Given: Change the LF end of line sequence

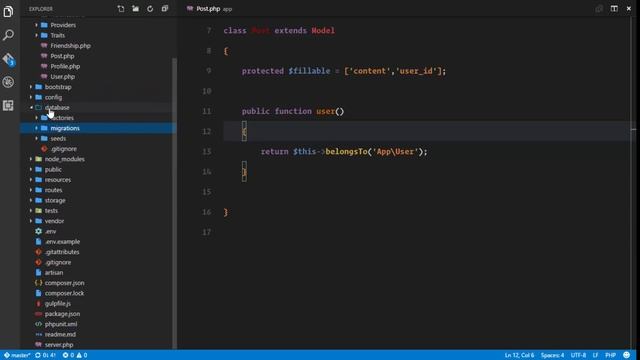Looking at the screenshot, I should 596,355.
